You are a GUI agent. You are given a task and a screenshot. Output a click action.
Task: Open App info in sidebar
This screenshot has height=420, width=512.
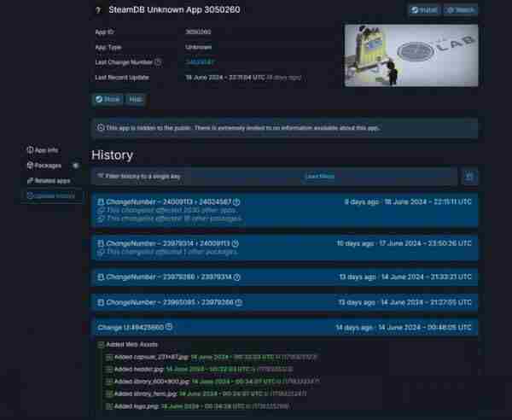click(x=43, y=149)
